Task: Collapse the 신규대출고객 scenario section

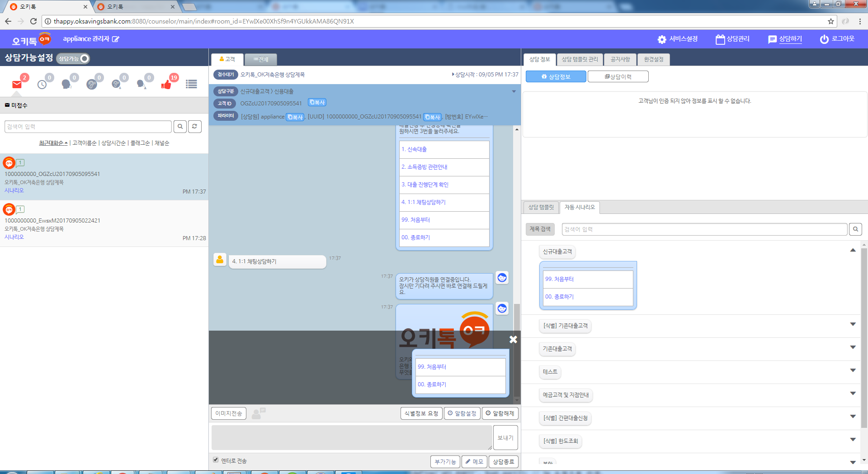Action: pos(853,251)
